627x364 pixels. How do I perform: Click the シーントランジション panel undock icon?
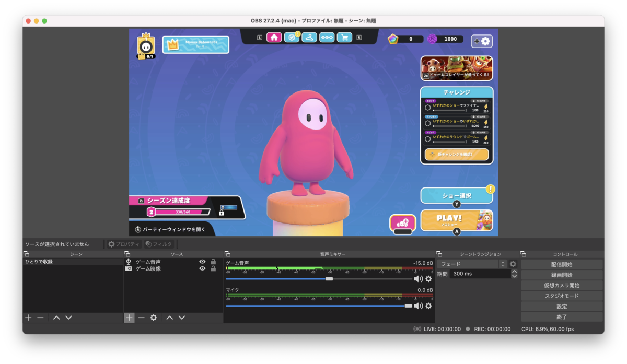coord(439,254)
